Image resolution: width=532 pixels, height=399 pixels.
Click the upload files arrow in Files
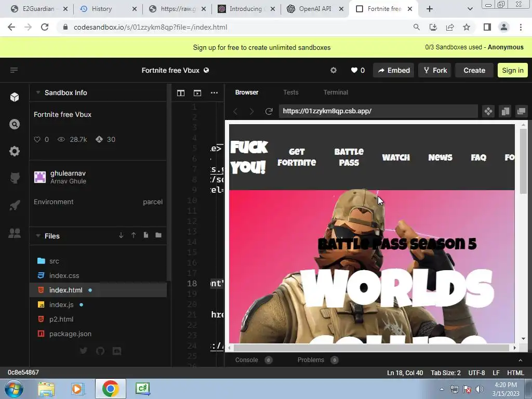(x=134, y=235)
